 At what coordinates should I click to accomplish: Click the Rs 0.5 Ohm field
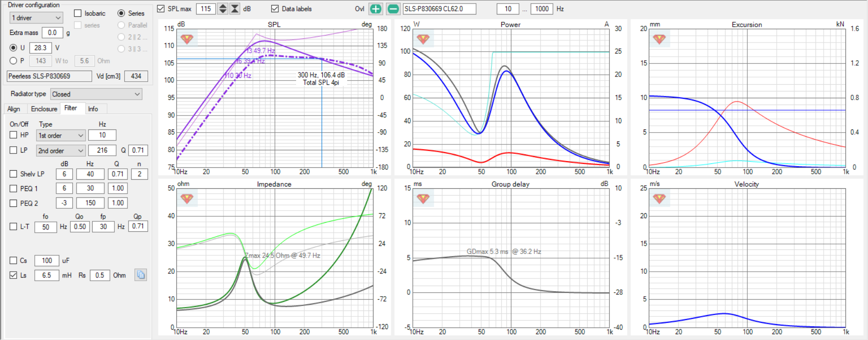(x=99, y=275)
